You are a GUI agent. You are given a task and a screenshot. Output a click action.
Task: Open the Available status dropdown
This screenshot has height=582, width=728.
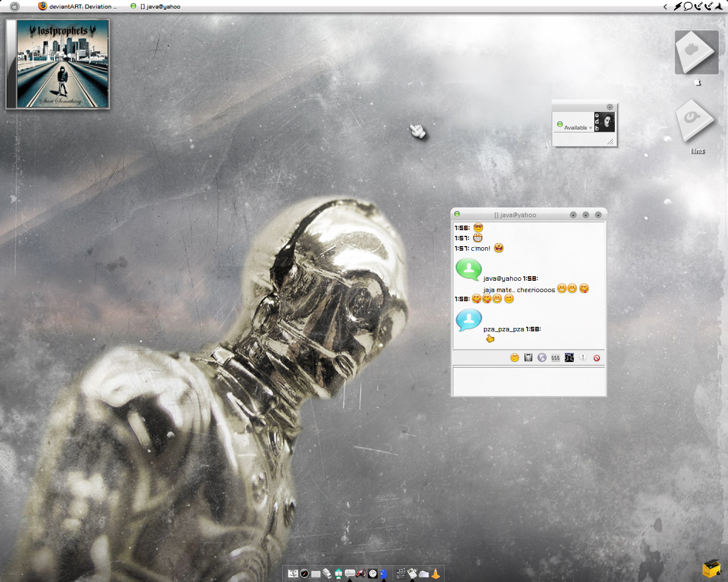coord(578,128)
